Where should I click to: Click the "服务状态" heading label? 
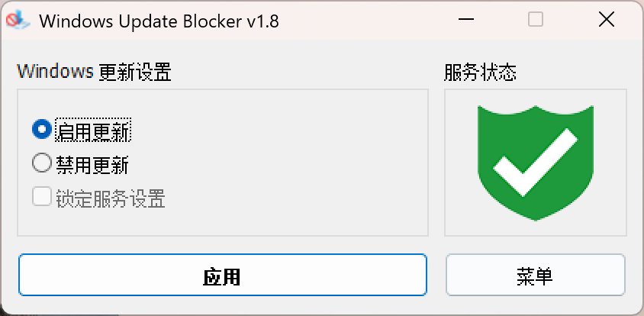(x=480, y=73)
